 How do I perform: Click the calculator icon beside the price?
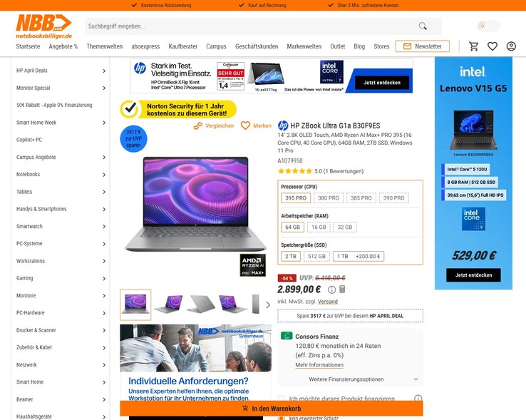[x=342, y=289]
